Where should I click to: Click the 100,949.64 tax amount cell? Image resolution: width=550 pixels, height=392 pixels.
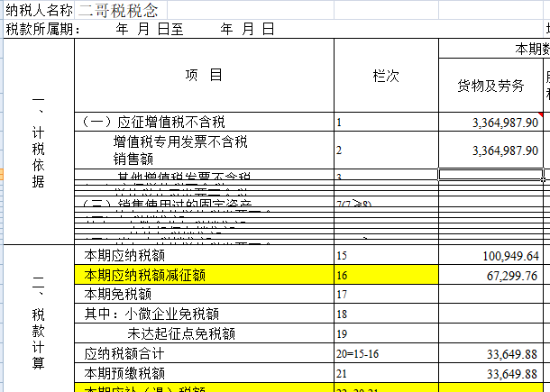(x=490, y=256)
